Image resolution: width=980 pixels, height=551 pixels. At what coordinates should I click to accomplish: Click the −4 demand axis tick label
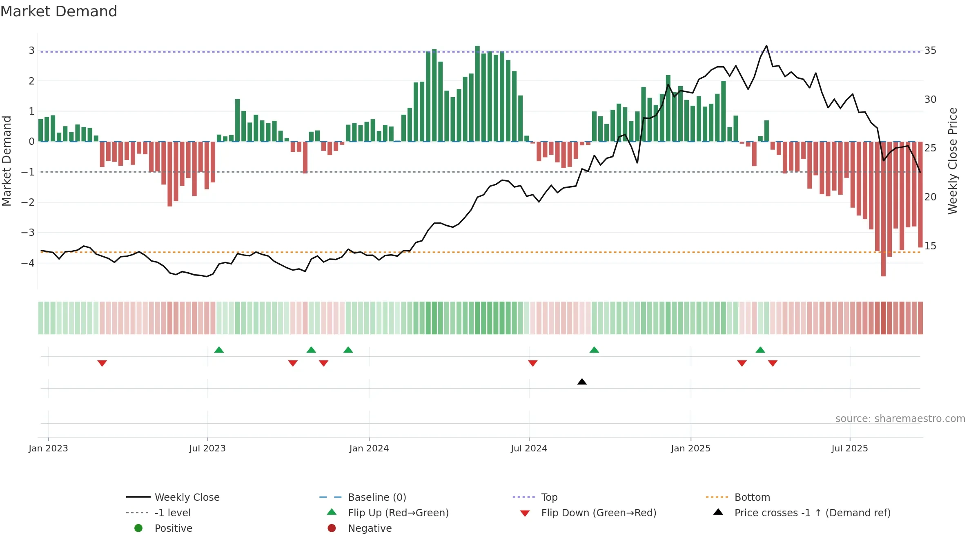click(x=28, y=263)
